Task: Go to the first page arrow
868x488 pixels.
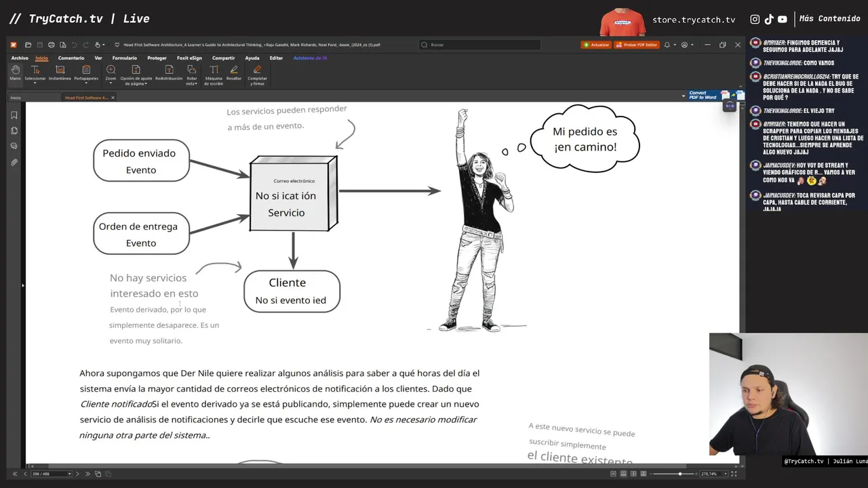Action: click(15, 474)
